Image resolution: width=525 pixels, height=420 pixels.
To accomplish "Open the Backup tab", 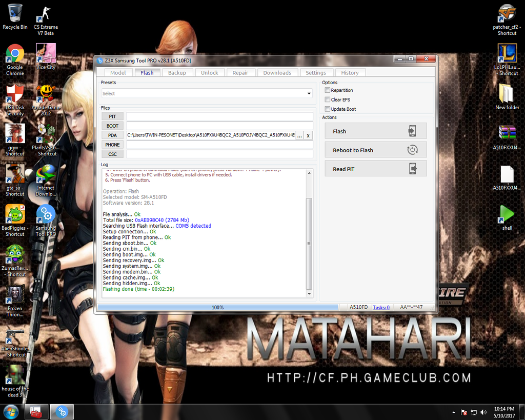I will point(177,73).
